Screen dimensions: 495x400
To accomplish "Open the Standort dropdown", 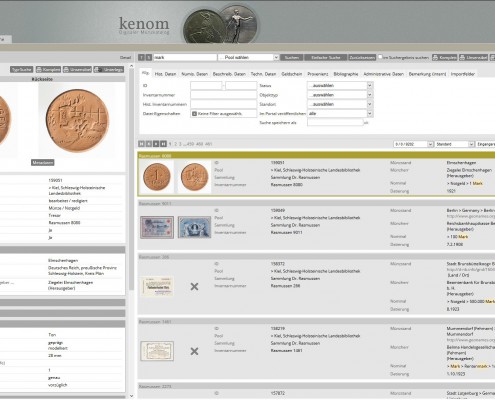I will (x=340, y=104).
